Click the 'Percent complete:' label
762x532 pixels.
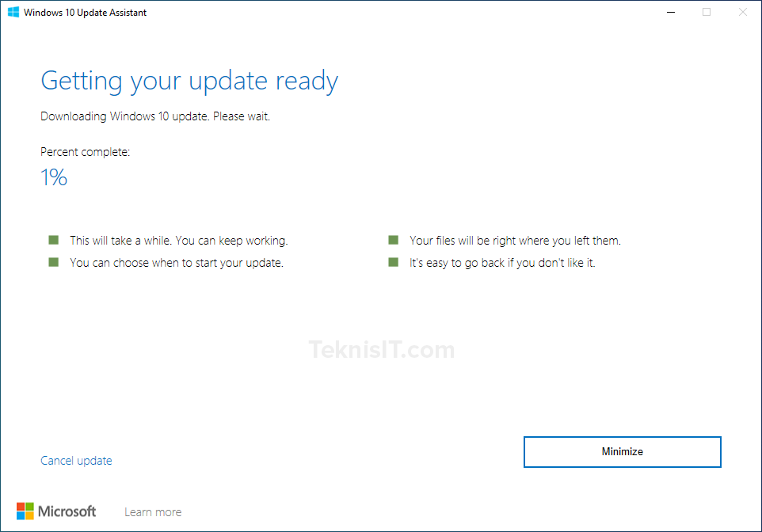(85, 152)
